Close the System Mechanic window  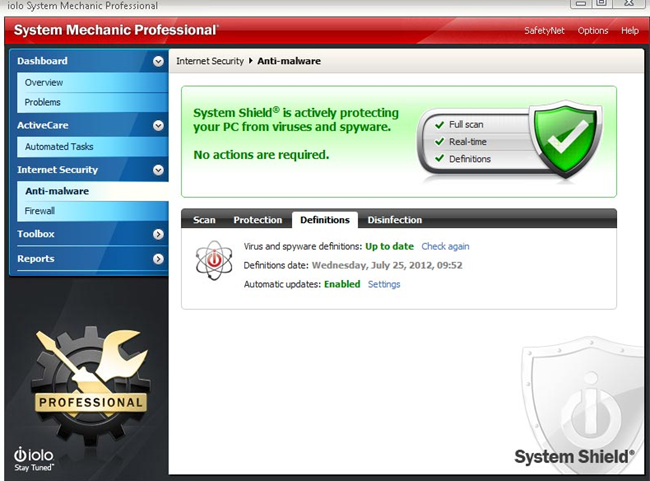pyautogui.click(x=629, y=3)
